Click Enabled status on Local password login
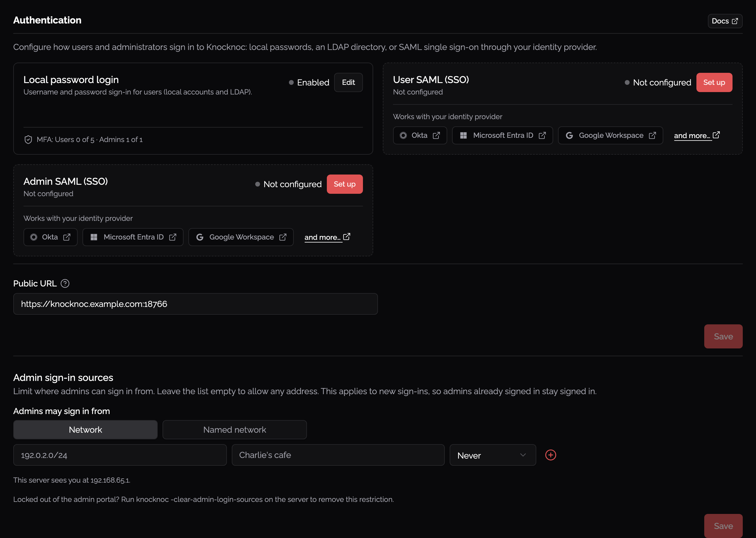 (309, 82)
